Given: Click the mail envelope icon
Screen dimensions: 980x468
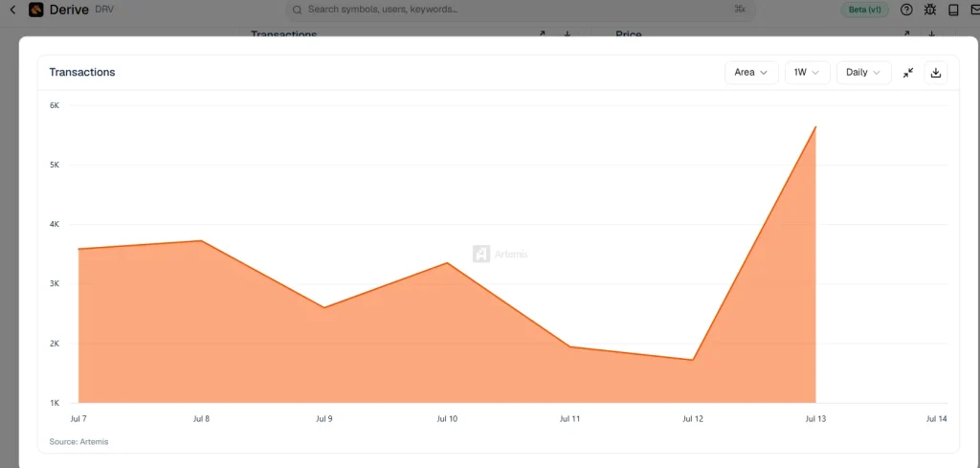Looking at the screenshot, I should click(975, 10).
